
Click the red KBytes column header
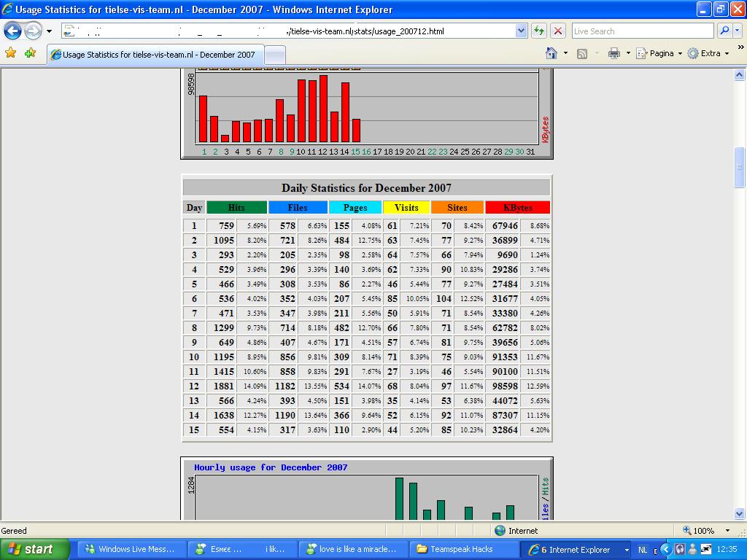518,208
